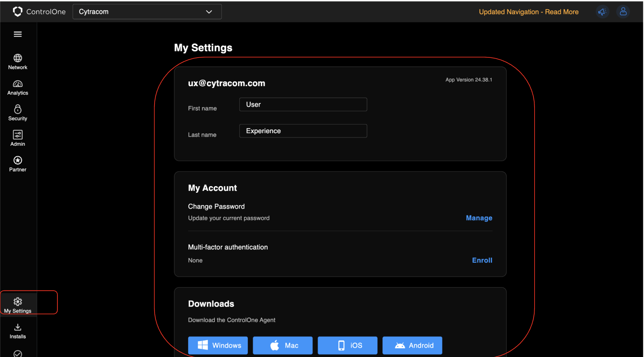
Task: Open the Network section in sidebar
Action: (x=18, y=62)
